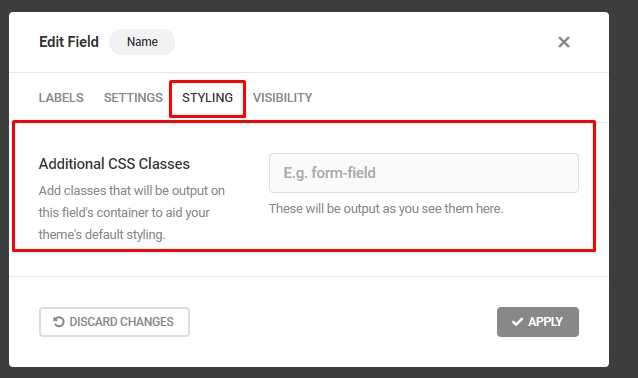Click the 'APPLY' label text

tap(545, 322)
